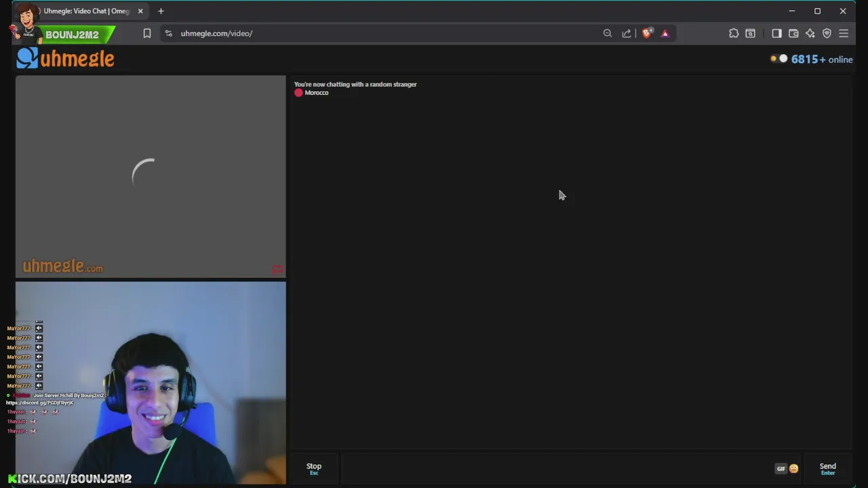Click the share page icon

[x=627, y=33]
